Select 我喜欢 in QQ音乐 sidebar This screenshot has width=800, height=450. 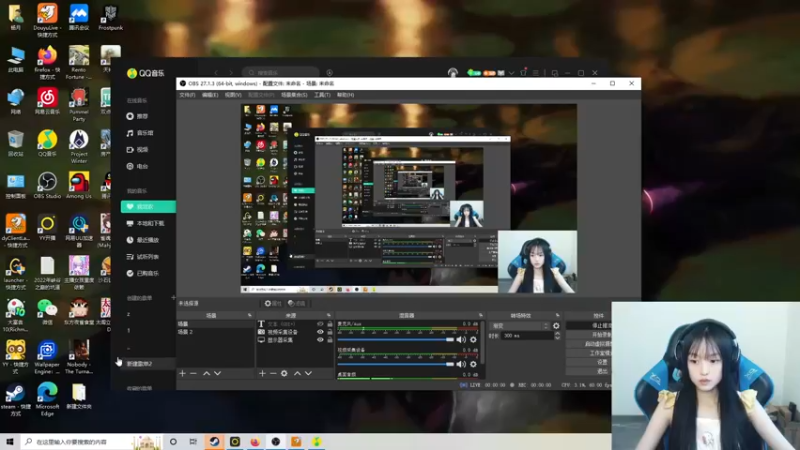tap(148, 207)
